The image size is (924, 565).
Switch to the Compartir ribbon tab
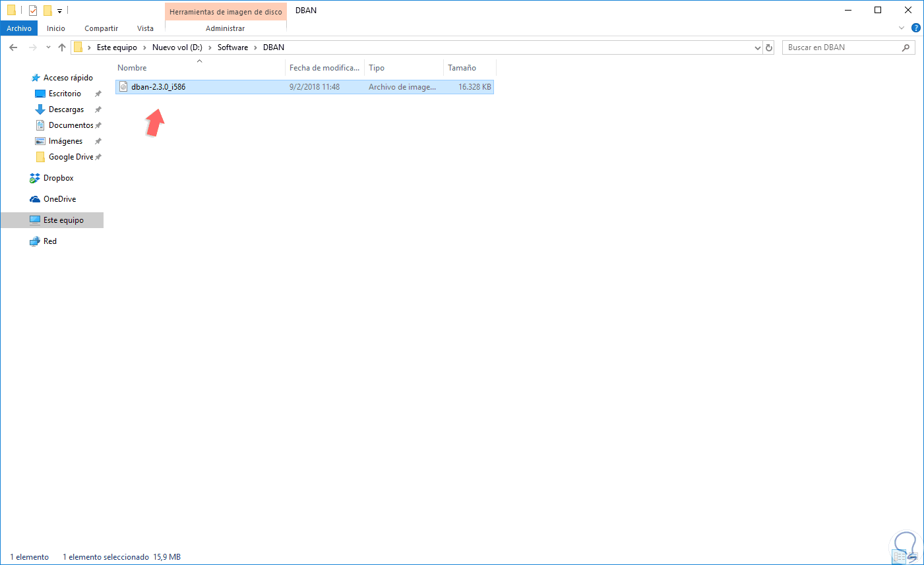(x=101, y=28)
